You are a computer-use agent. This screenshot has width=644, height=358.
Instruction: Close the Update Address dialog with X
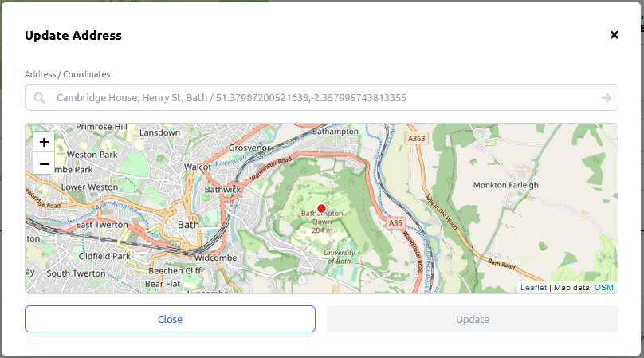614,35
